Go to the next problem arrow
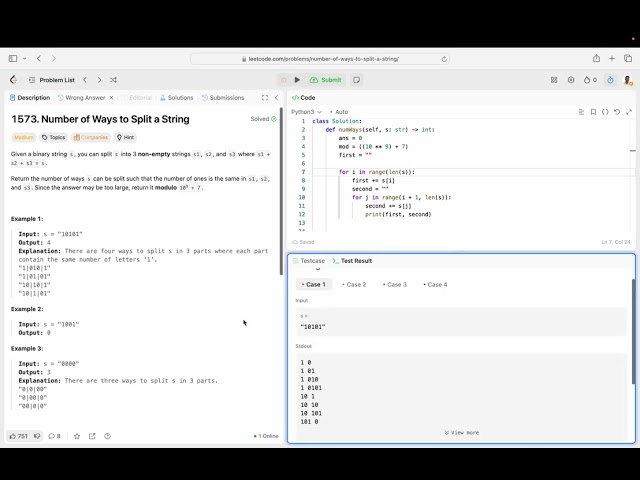Screen dimensions: 640x480 click(98, 80)
